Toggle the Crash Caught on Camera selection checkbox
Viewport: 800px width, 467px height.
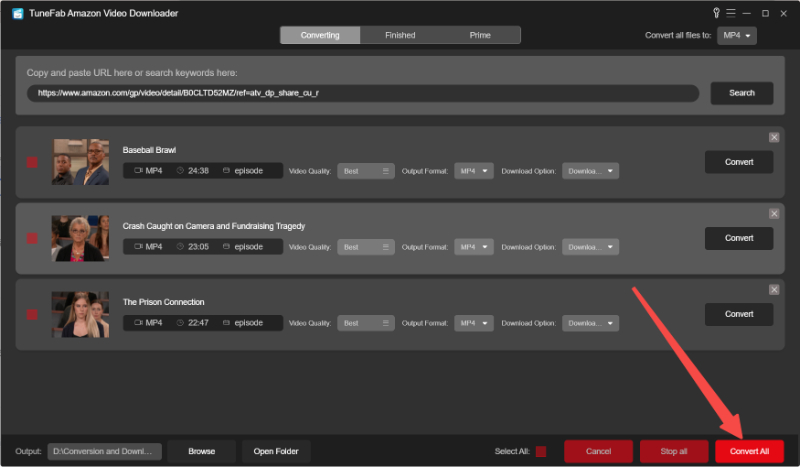32,238
